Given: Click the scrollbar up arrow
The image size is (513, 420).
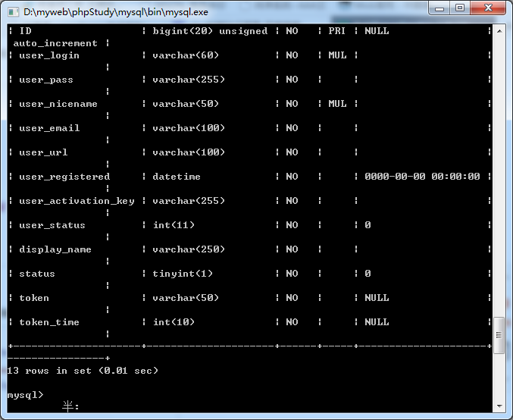Looking at the screenshot, I should [x=499, y=31].
